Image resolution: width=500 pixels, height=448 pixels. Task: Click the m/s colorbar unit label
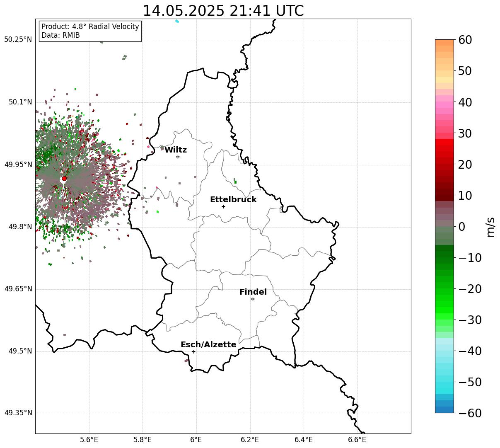[x=490, y=227]
